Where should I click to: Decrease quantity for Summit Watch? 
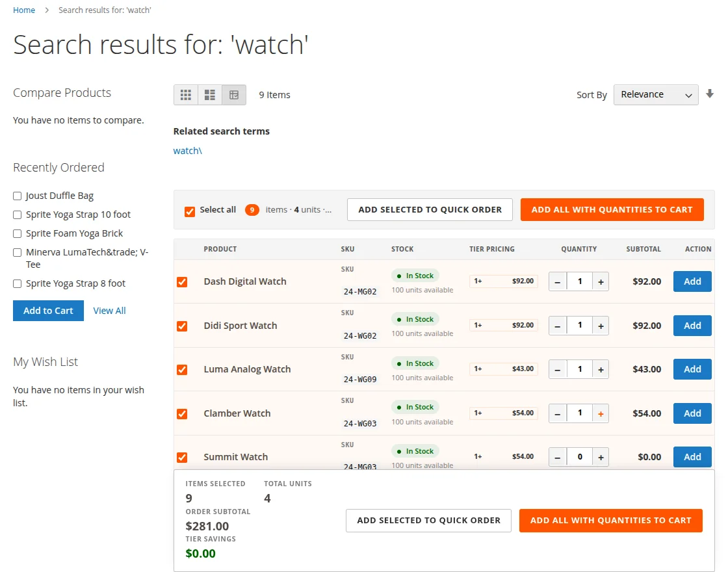558,457
